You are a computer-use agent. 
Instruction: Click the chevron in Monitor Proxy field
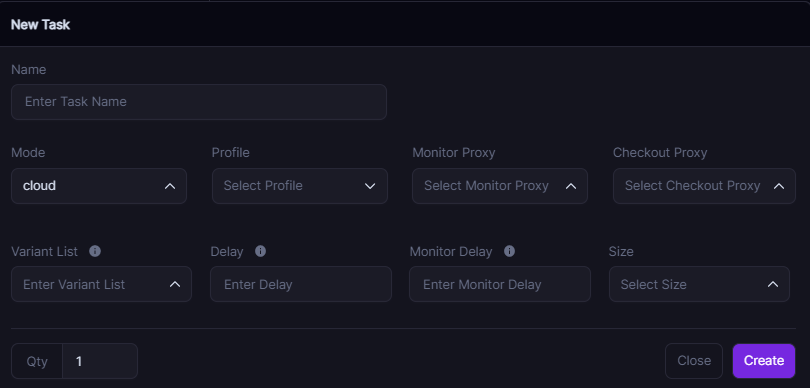[570, 186]
